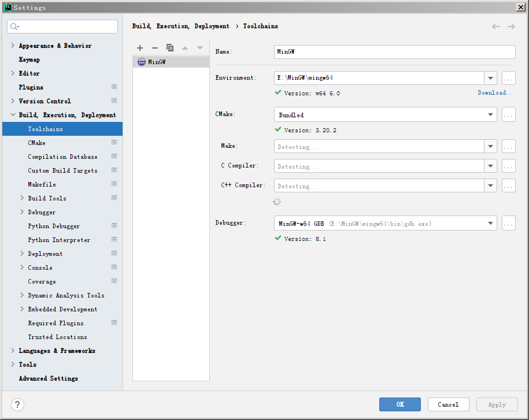Browse for C++ Compiler with ellipsis button

coord(508,185)
